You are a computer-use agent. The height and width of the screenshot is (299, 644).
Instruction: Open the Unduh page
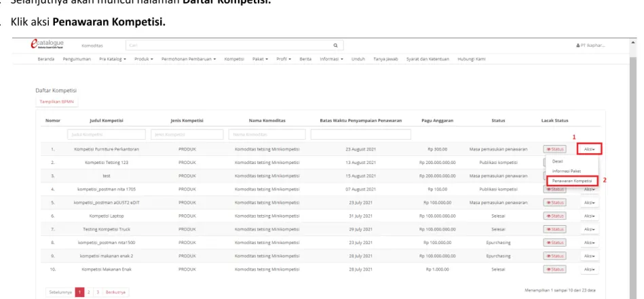click(358, 59)
